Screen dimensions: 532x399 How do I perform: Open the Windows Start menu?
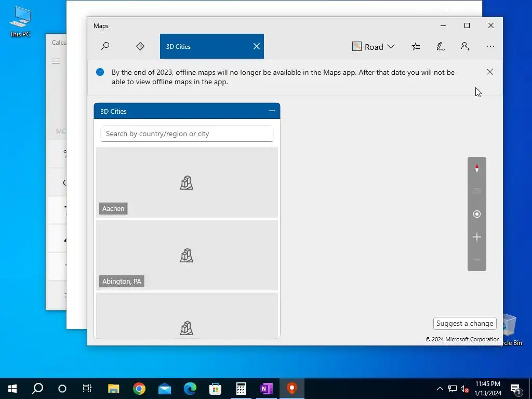point(12,389)
